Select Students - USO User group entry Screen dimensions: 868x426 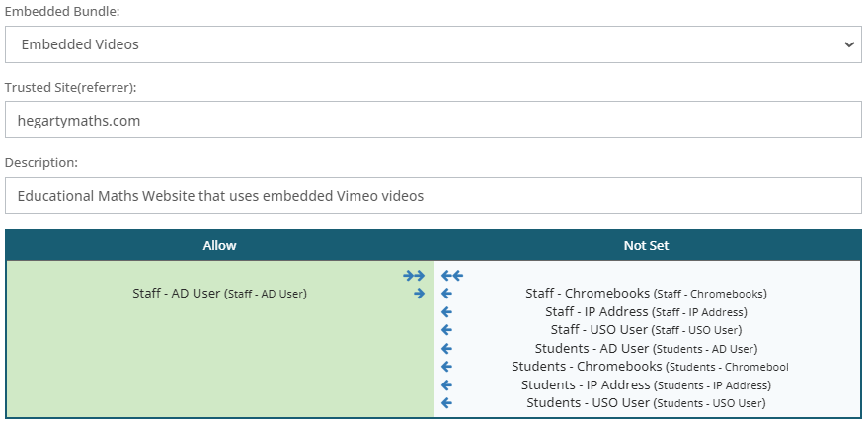pyautogui.click(x=646, y=403)
